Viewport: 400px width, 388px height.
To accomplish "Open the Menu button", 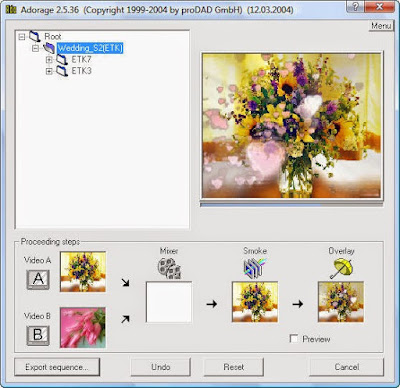I will point(381,26).
